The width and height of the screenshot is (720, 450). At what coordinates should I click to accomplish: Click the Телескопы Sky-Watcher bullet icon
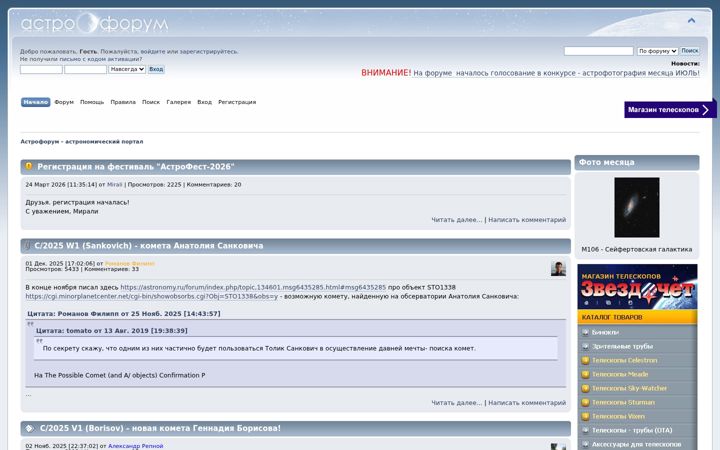(585, 388)
